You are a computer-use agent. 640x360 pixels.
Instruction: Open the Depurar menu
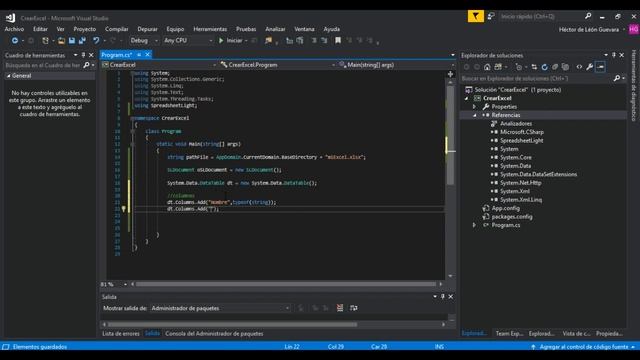coord(147,29)
